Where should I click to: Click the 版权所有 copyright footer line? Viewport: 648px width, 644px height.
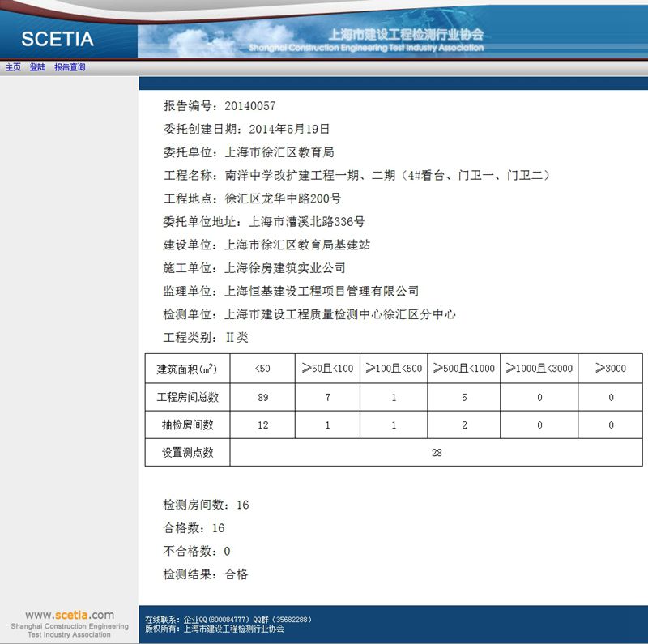(215, 629)
